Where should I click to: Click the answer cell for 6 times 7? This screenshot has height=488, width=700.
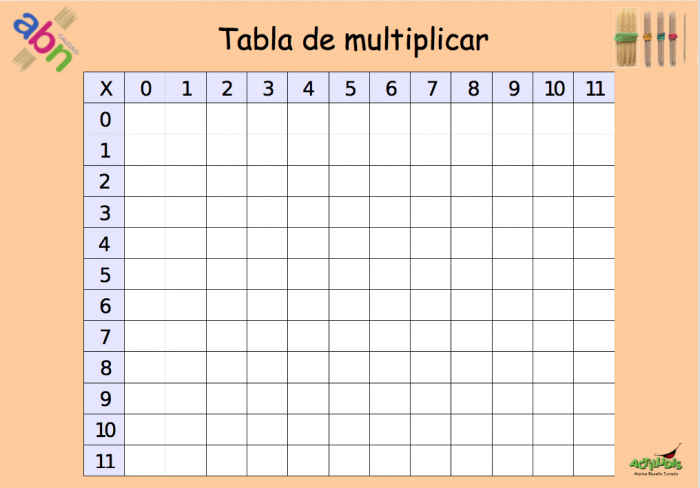[431, 305]
